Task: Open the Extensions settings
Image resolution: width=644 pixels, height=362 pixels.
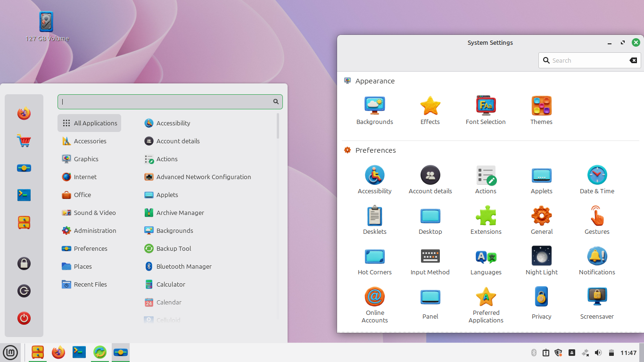Action: coord(486,220)
